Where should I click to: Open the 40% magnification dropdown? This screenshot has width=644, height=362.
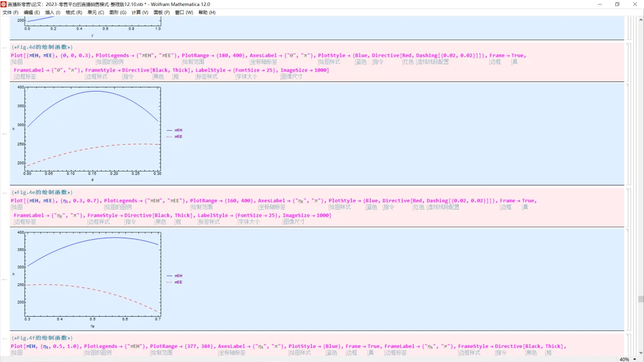pyautogui.click(x=627, y=359)
